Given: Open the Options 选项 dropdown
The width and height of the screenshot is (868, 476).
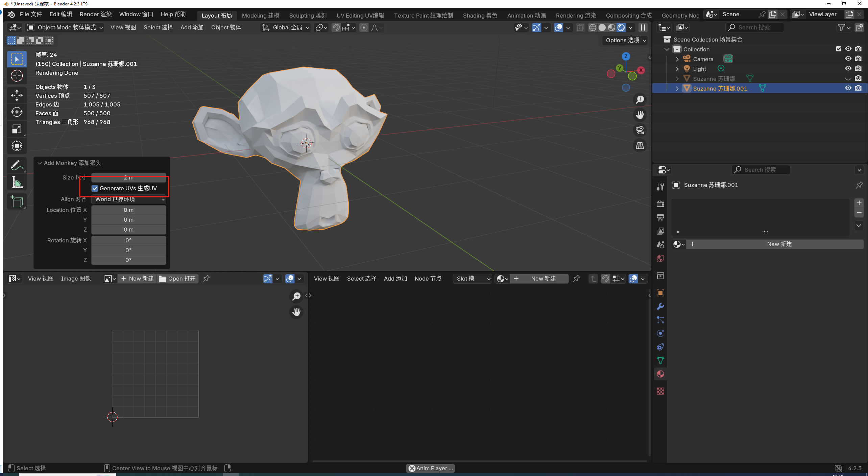Looking at the screenshot, I should 626,40.
